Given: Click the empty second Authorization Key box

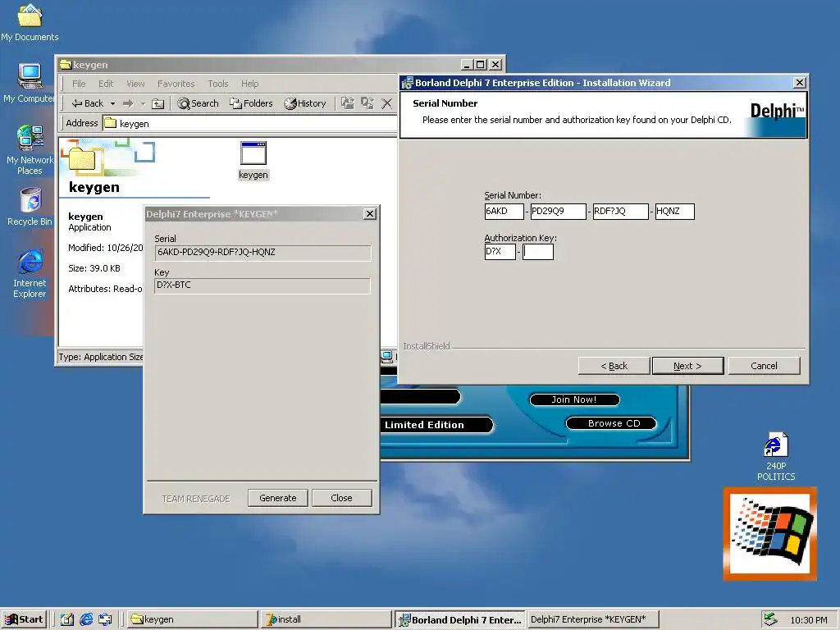Looking at the screenshot, I should tap(538, 251).
